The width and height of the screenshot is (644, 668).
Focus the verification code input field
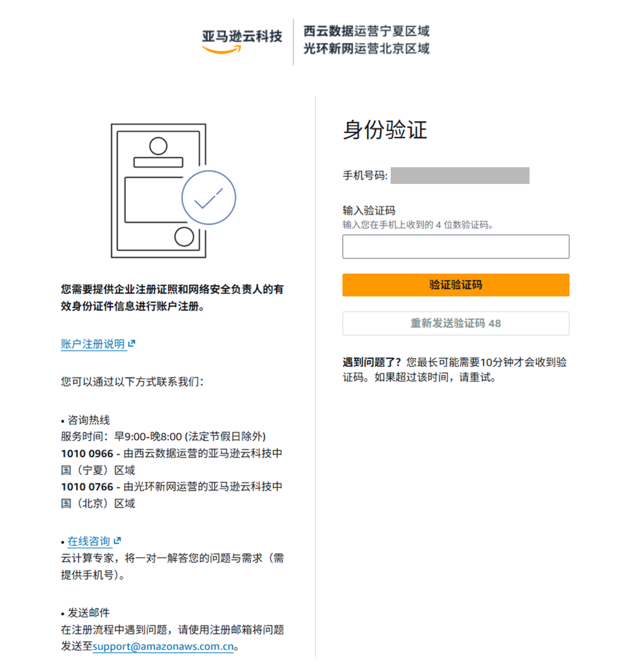[x=456, y=246]
